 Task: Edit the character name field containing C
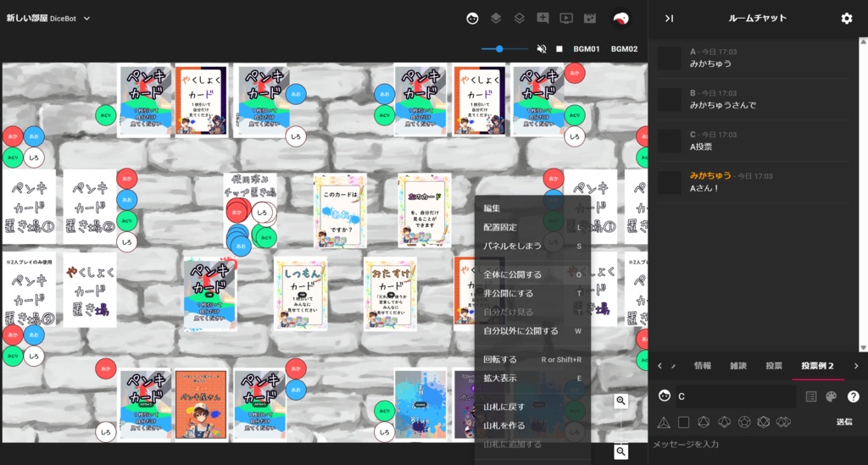(735, 396)
